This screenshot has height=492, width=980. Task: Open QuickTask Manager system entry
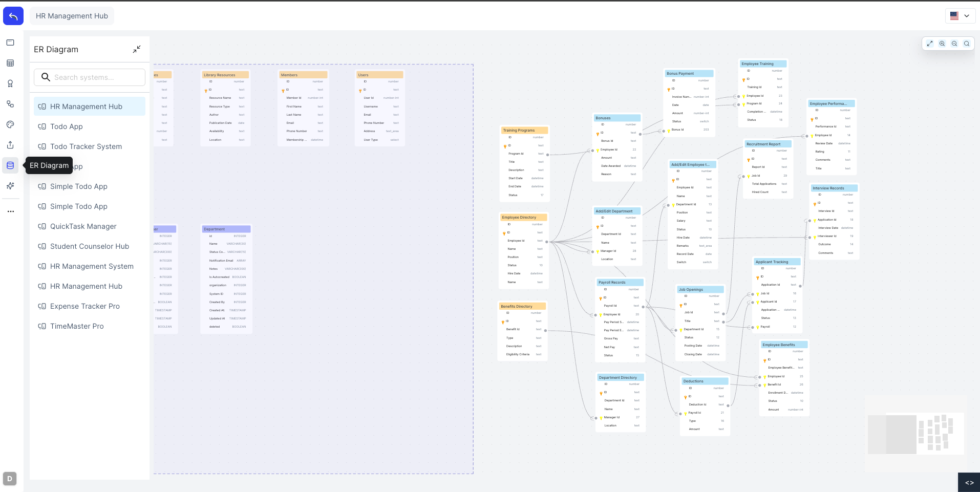[x=83, y=226]
